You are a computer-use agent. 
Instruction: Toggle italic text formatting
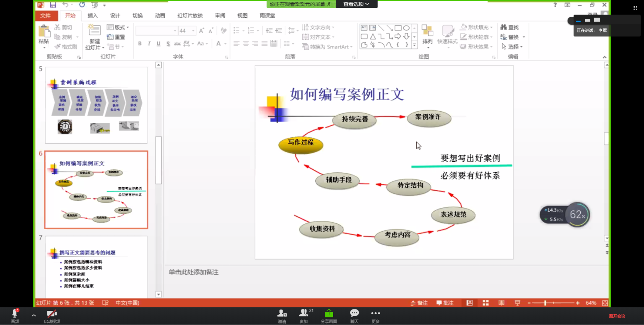click(149, 44)
